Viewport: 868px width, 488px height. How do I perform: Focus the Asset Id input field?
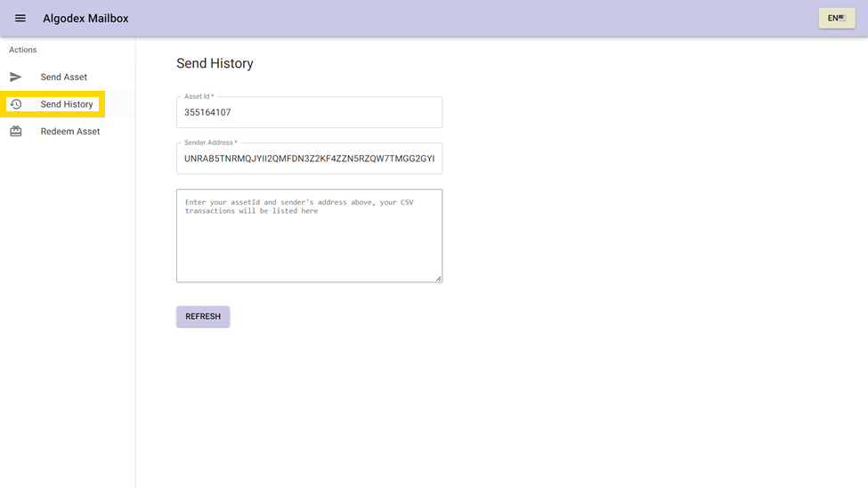coord(309,113)
